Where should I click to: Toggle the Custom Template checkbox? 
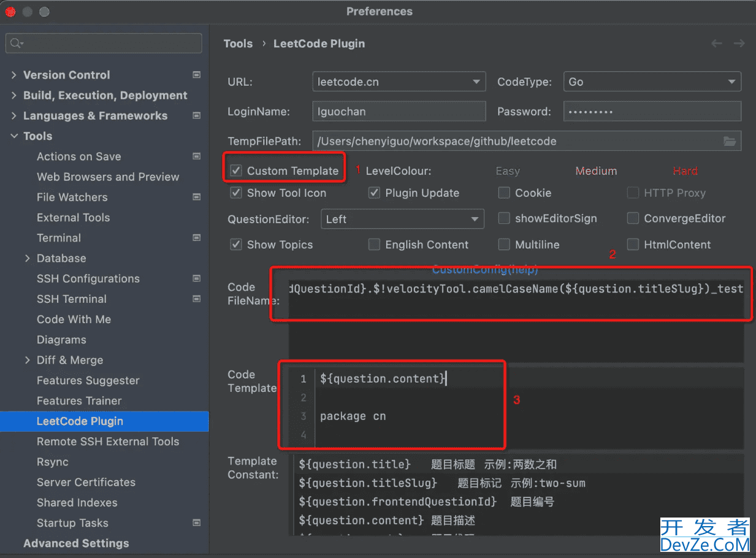[x=236, y=171]
